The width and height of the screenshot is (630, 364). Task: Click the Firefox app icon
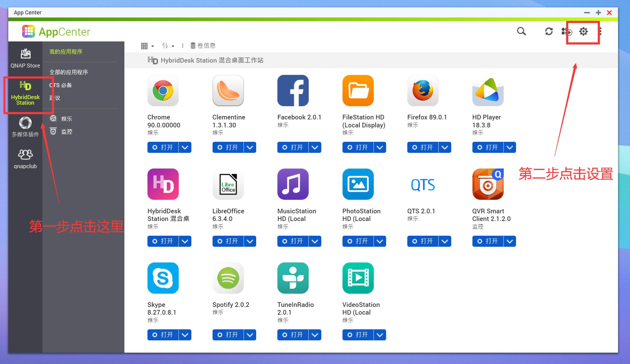[x=423, y=91]
